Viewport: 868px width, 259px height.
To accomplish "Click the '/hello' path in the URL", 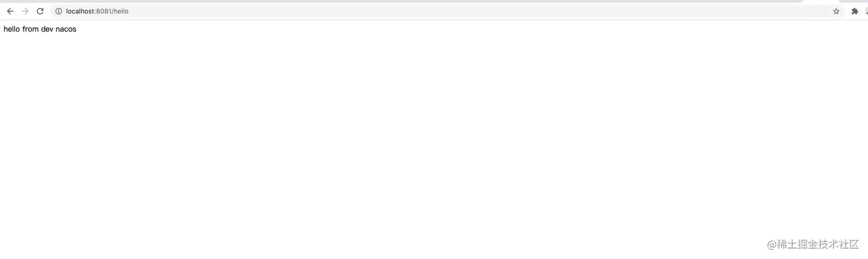I will coord(120,11).
